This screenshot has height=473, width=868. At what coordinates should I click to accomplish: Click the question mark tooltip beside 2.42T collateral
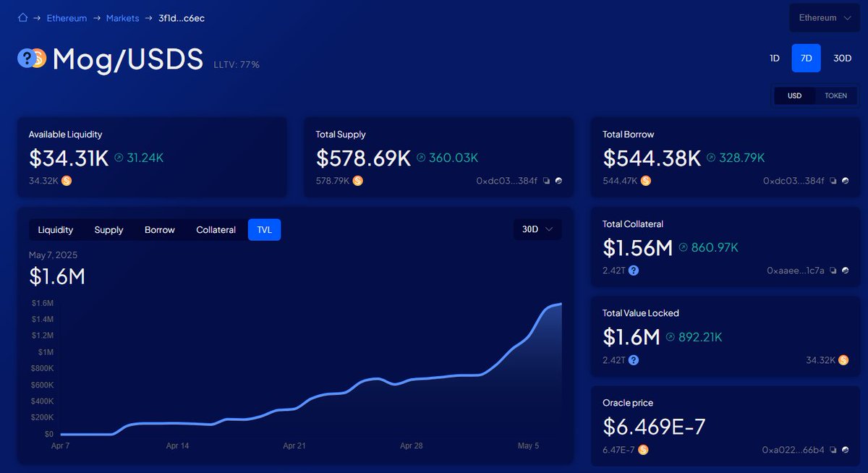click(634, 270)
